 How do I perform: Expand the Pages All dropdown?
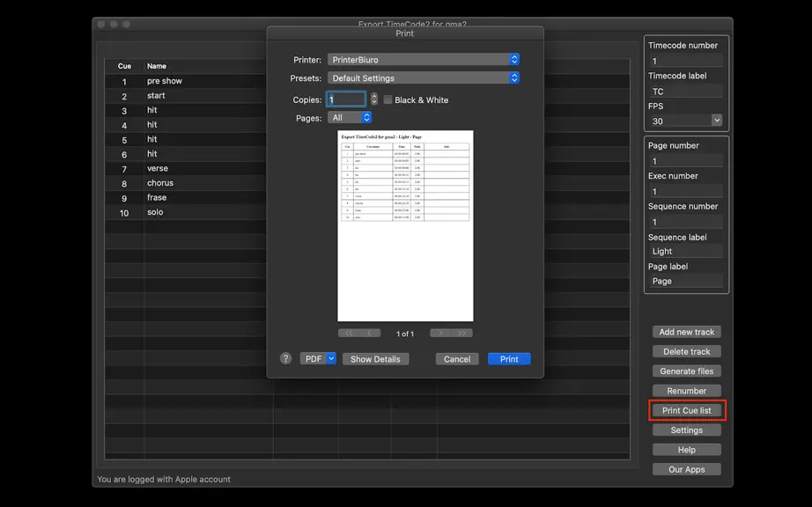pyautogui.click(x=350, y=117)
